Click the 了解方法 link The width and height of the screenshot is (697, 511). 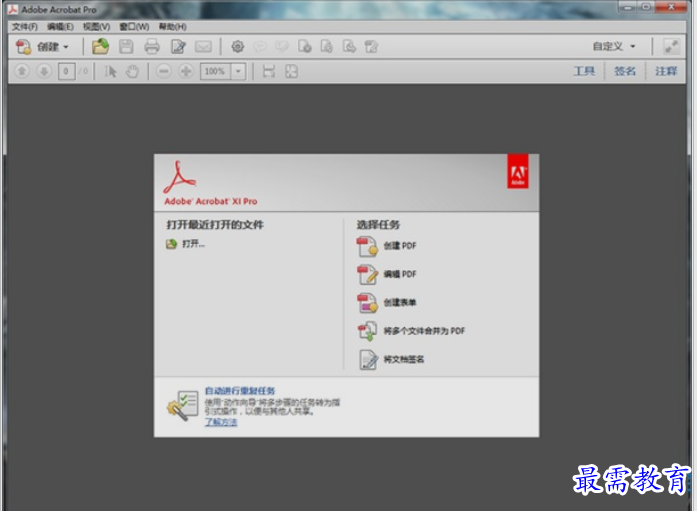[221, 422]
